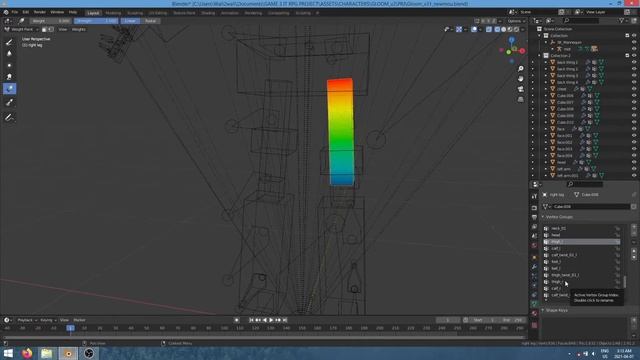Toggle visibility of left arm

(634, 169)
